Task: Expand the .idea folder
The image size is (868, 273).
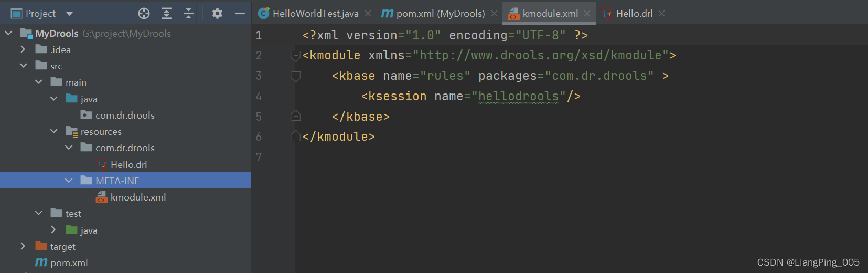Action: pos(23,49)
